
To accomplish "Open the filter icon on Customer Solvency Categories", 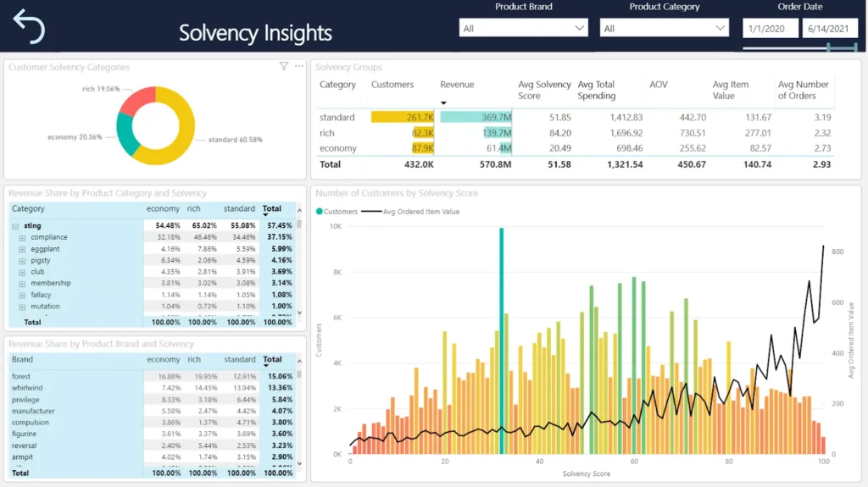I will point(284,66).
